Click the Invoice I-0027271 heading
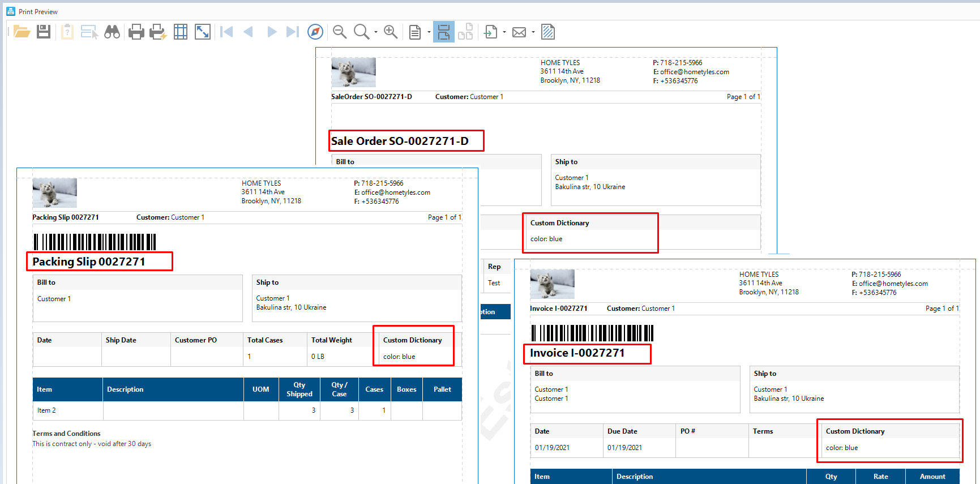This screenshot has height=484, width=980. [x=577, y=353]
